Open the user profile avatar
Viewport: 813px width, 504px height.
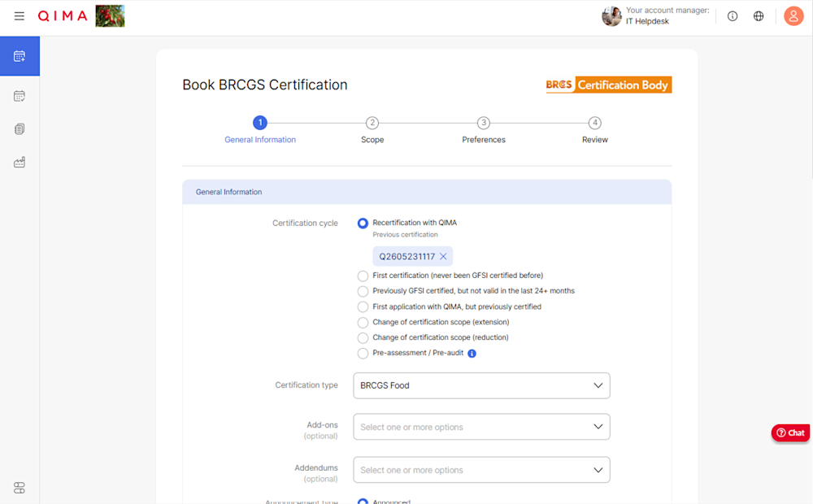point(793,16)
